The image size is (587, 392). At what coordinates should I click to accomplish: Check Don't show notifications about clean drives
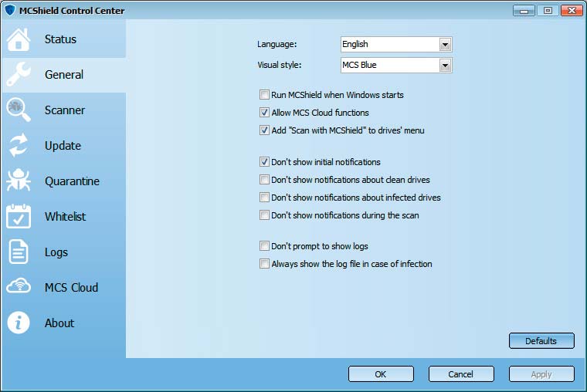click(264, 180)
